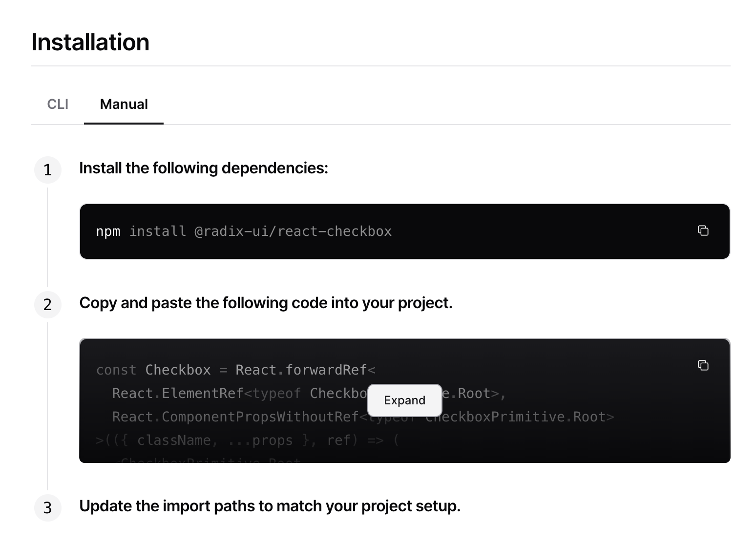Click the @radix-ui/react-checkbox package name
The width and height of the screenshot is (756, 545).
(x=293, y=231)
